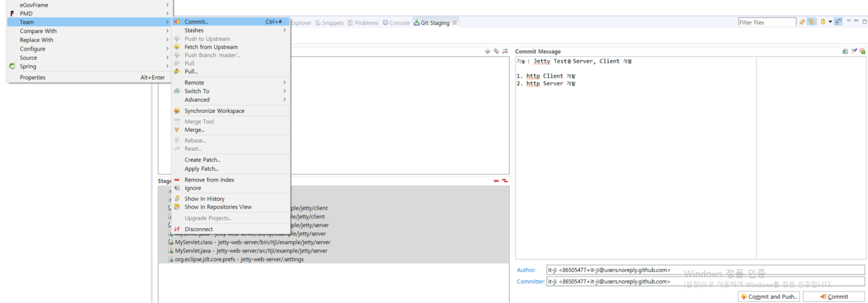This screenshot has height=303, width=868.
Task: Click Add all files to index icon
Action: coord(496,51)
